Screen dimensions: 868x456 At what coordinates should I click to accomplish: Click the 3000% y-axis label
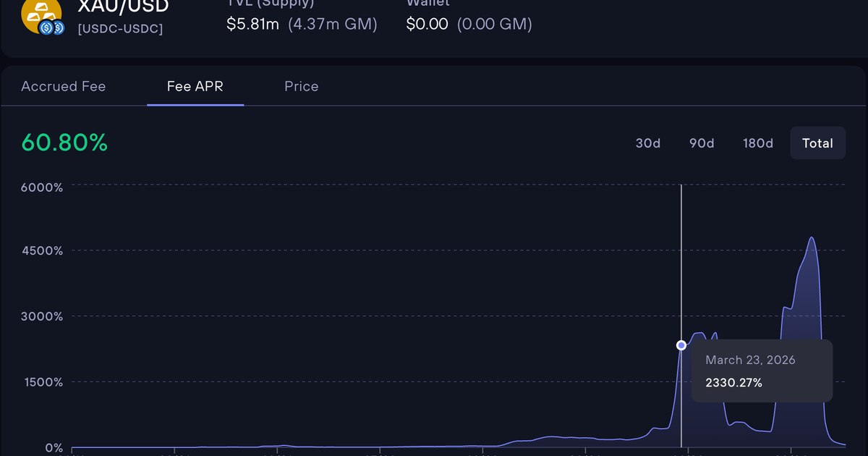43,316
